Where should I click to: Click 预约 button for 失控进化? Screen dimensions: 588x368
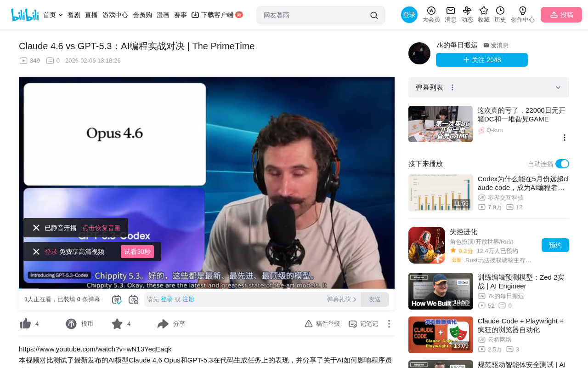[x=555, y=245]
